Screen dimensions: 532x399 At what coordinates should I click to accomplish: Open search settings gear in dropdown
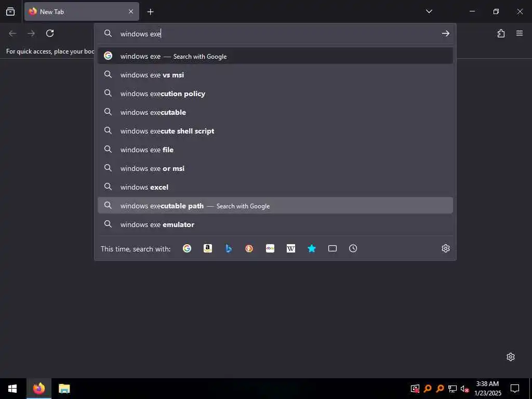[445, 248]
